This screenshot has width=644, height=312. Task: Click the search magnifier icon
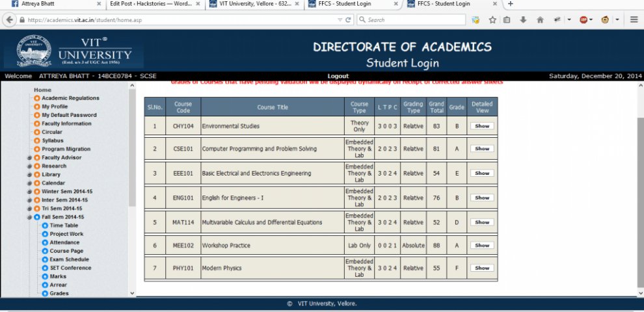(x=362, y=19)
